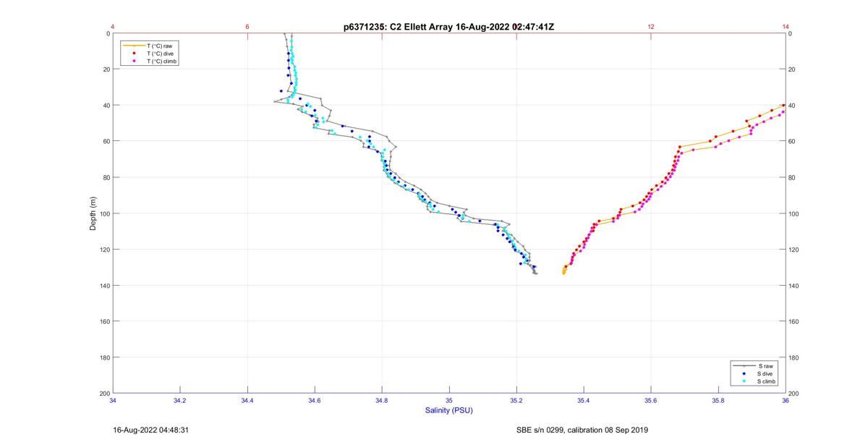
Task: Click red temperature tick label '14'
Action: (786, 27)
